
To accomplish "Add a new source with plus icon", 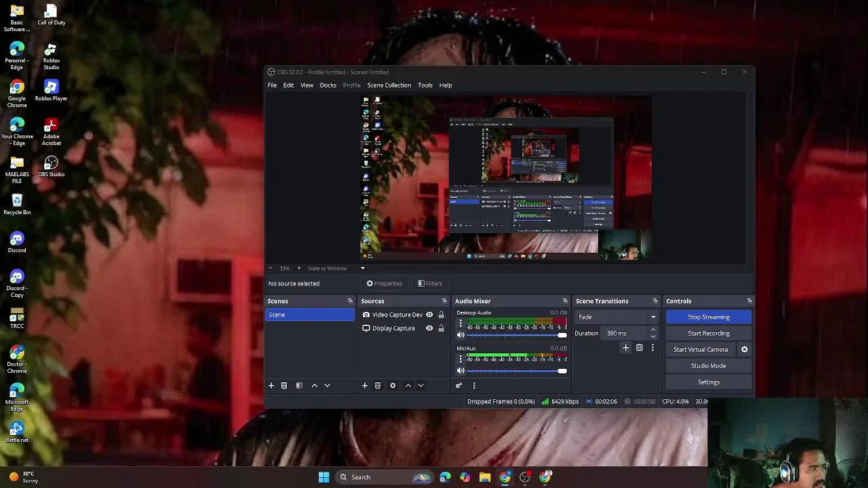I will (x=365, y=386).
